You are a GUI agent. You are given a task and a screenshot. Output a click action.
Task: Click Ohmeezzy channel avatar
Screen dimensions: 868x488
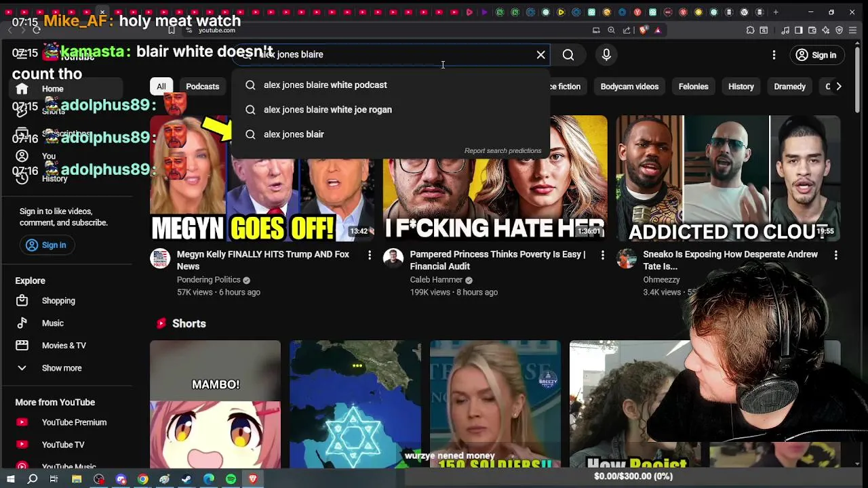click(626, 258)
